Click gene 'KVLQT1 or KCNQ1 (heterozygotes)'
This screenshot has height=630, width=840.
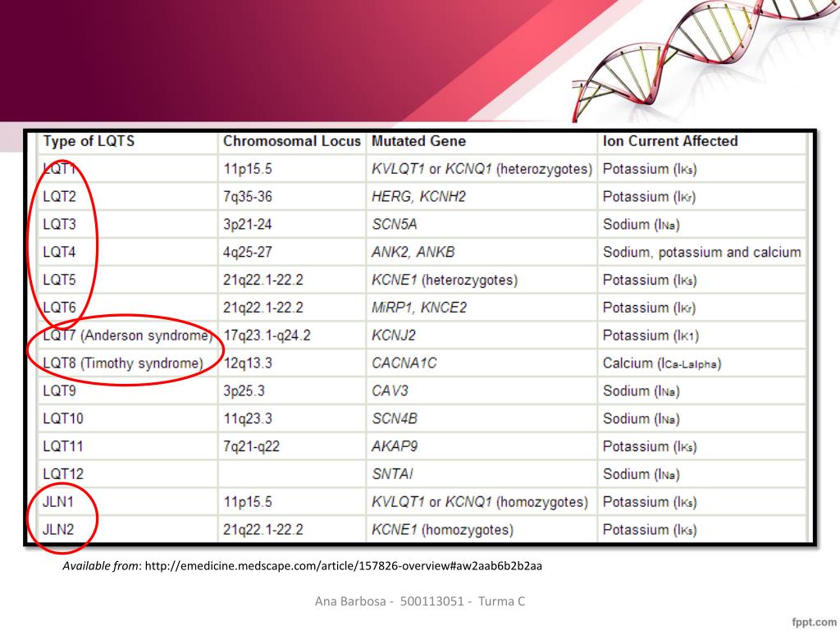pos(482,169)
